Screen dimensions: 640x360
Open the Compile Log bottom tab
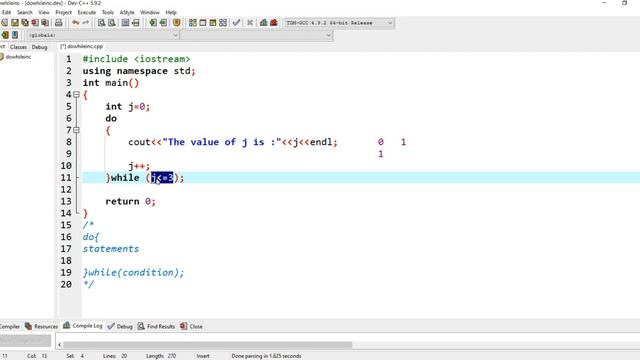pyautogui.click(x=82, y=326)
